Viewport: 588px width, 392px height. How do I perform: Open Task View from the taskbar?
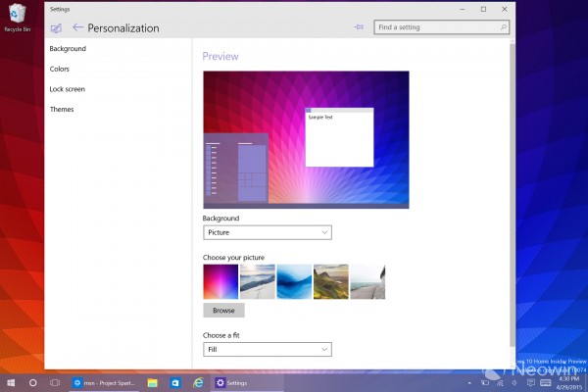[x=55, y=383]
